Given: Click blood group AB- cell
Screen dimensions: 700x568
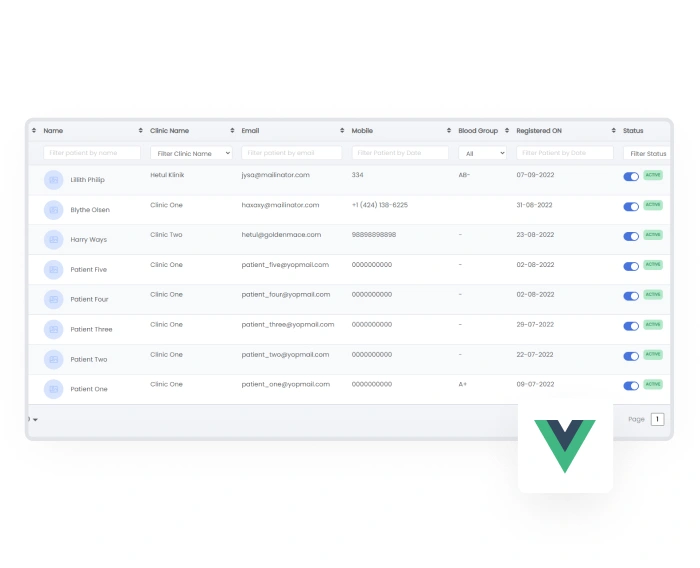Looking at the screenshot, I should click(464, 175).
